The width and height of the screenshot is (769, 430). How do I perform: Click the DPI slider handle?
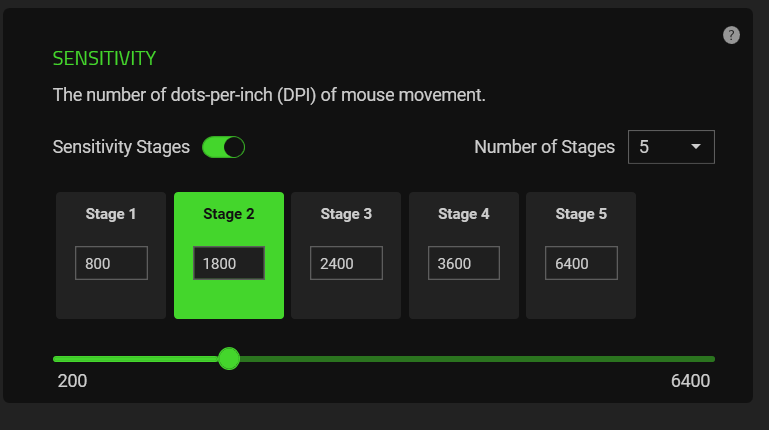[229, 358]
